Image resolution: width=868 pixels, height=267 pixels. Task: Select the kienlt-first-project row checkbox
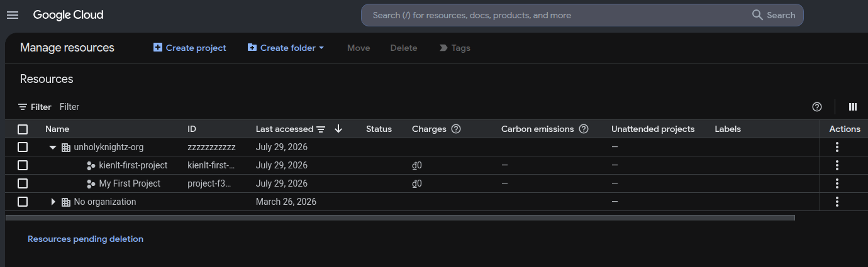click(x=23, y=165)
